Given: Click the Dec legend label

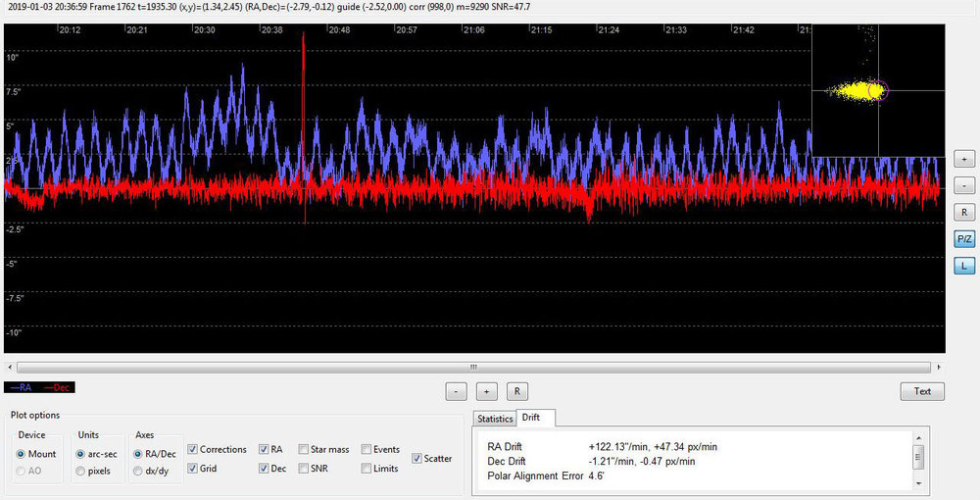Looking at the screenshot, I should coord(57,387).
